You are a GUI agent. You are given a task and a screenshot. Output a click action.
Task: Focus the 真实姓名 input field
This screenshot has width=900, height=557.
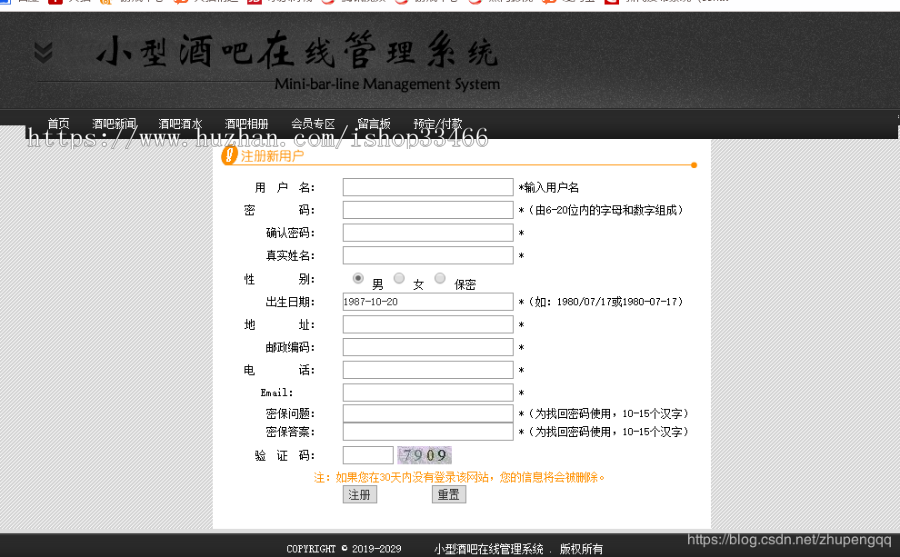pos(428,256)
